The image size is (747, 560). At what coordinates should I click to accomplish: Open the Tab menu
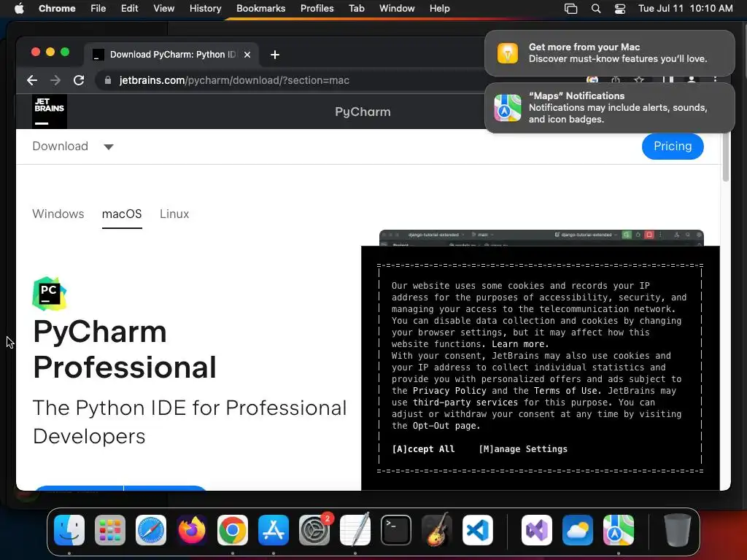pos(356,9)
